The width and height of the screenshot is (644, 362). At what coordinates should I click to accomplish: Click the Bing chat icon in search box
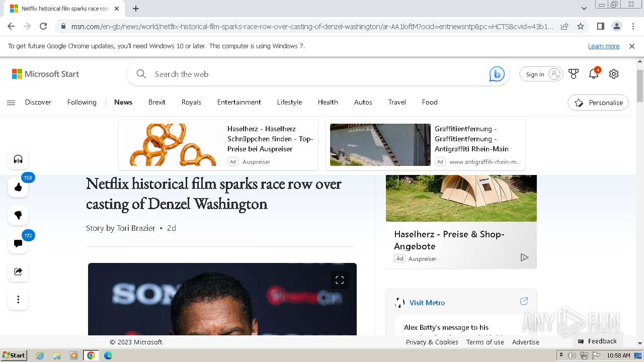(x=497, y=74)
